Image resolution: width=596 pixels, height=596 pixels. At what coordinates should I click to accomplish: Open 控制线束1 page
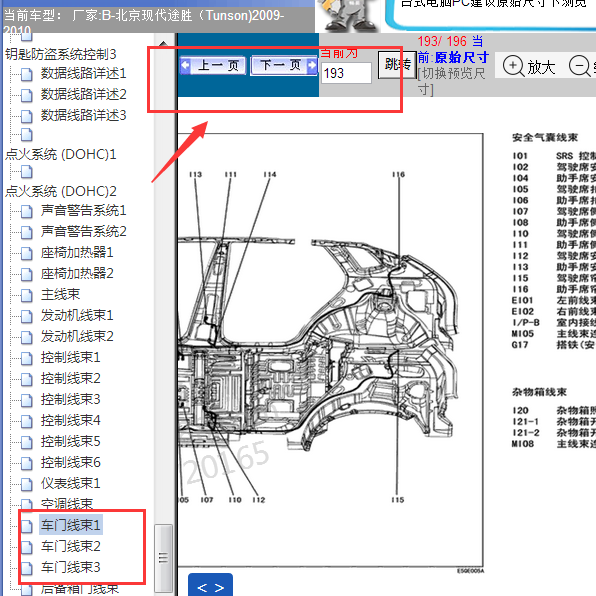[70, 357]
